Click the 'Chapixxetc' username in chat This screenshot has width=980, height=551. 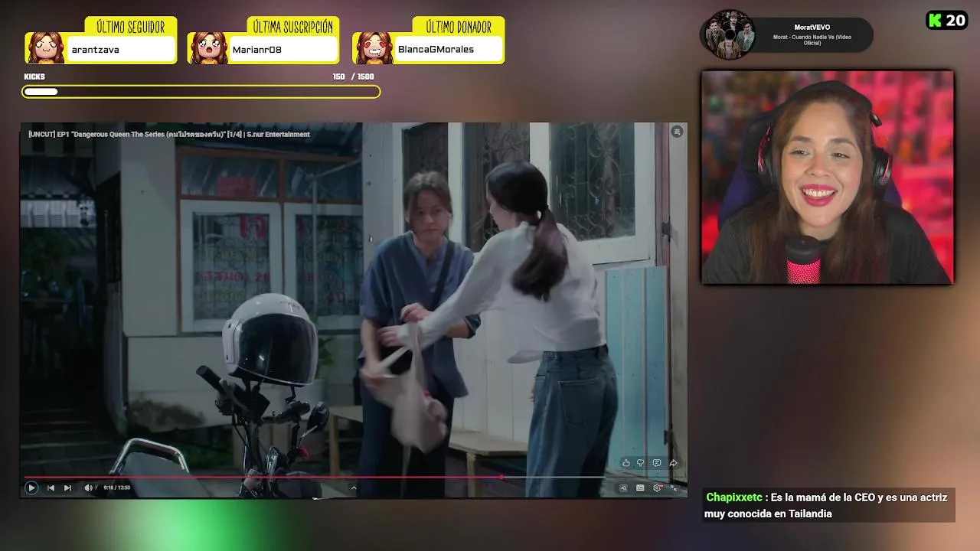[734, 497]
